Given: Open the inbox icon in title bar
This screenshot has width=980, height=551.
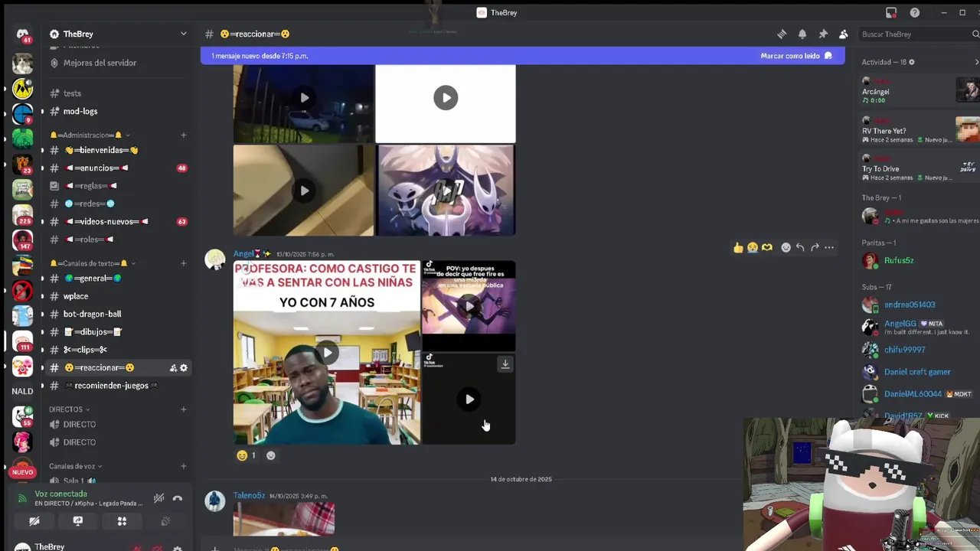Looking at the screenshot, I should [x=891, y=12].
